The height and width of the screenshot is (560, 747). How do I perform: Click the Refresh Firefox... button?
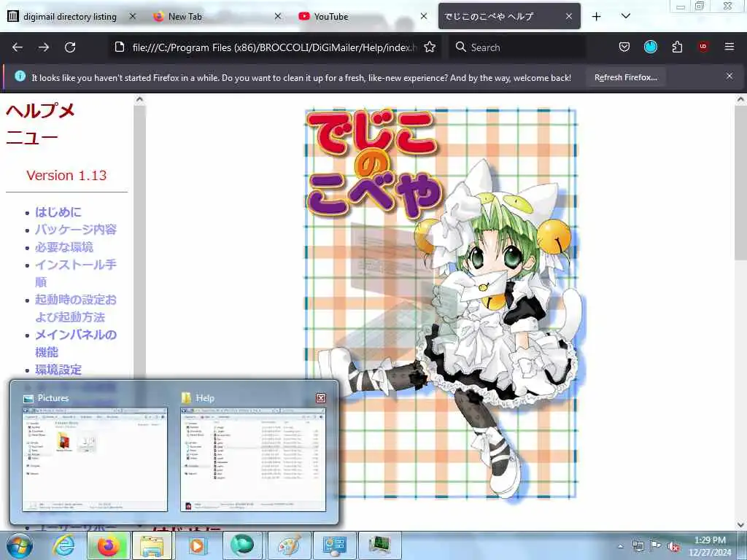[625, 77]
